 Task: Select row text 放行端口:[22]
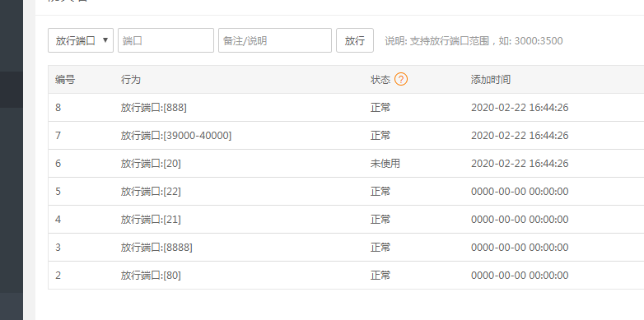tap(151, 191)
